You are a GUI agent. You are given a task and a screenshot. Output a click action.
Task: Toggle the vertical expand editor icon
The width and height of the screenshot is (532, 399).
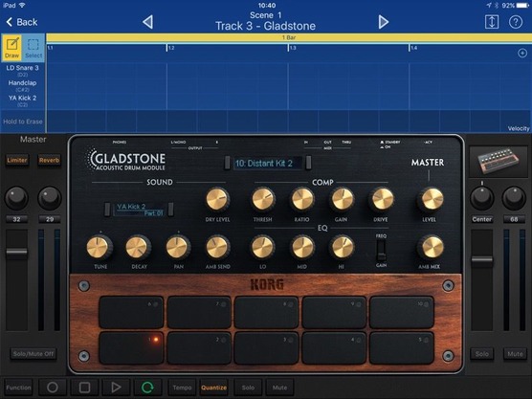tap(491, 22)
